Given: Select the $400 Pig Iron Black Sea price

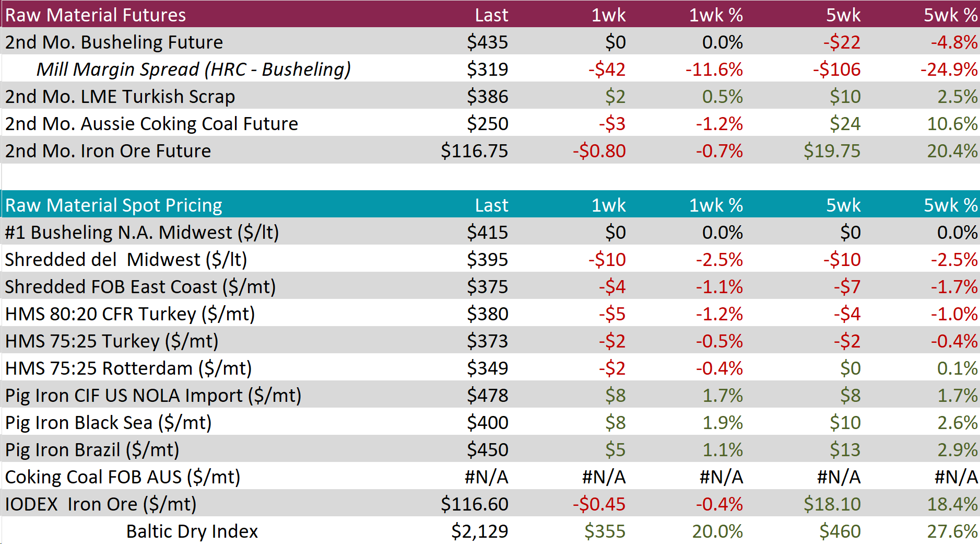Looking at the screenshot, I should (487, 423).
